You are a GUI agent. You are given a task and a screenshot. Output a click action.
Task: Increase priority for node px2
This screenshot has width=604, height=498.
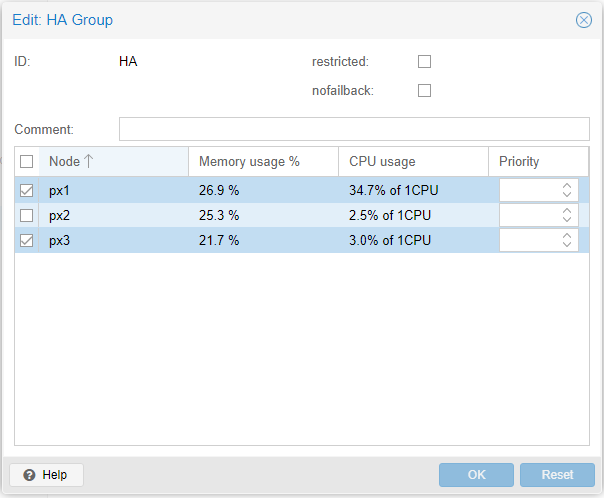567,210
